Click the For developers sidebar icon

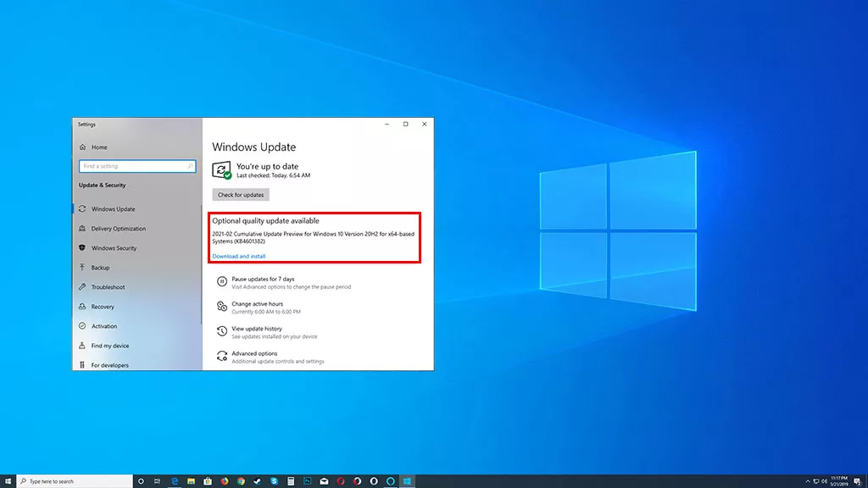[82, 364]
